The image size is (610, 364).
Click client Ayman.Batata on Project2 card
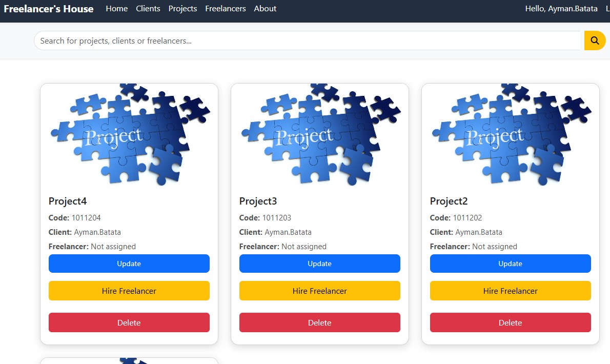(478, 232)
